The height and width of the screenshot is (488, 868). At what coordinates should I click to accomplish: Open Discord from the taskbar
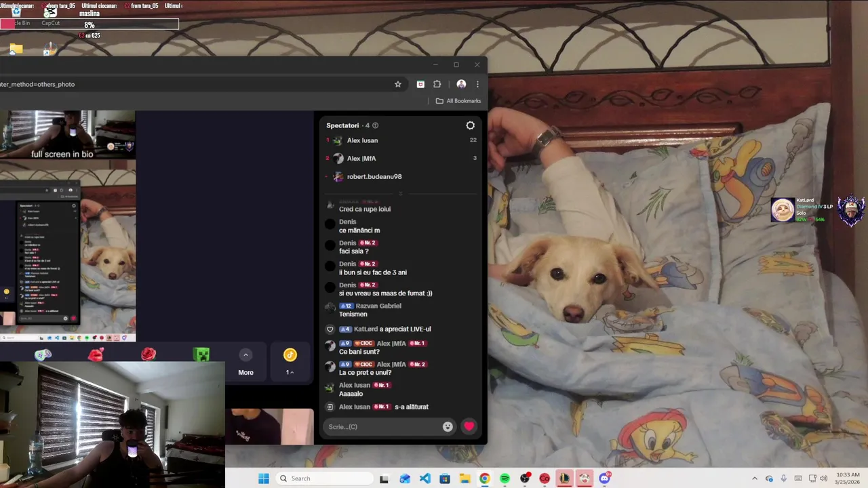point(604,479)
